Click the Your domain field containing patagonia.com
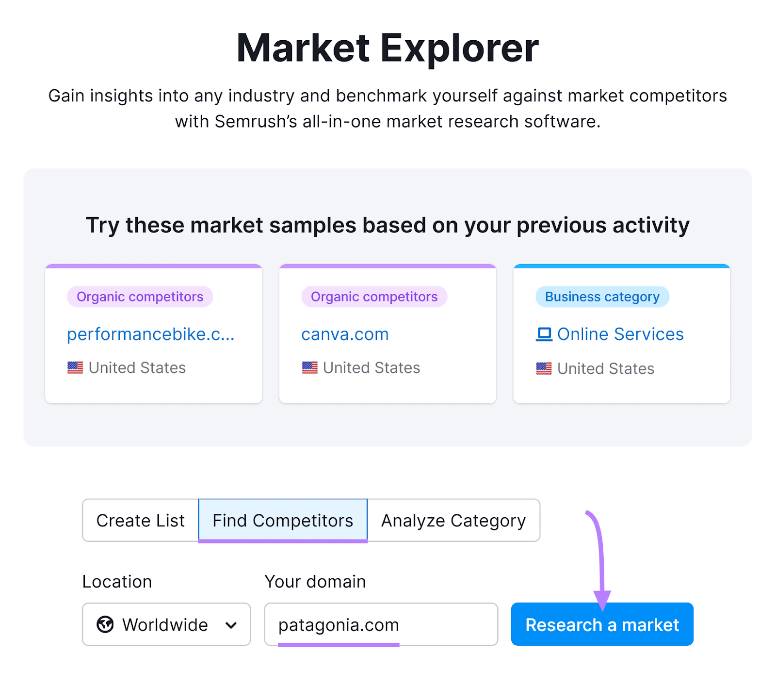Image resolution: width=776 pixels, height=700 pixels. coord(380,624)
